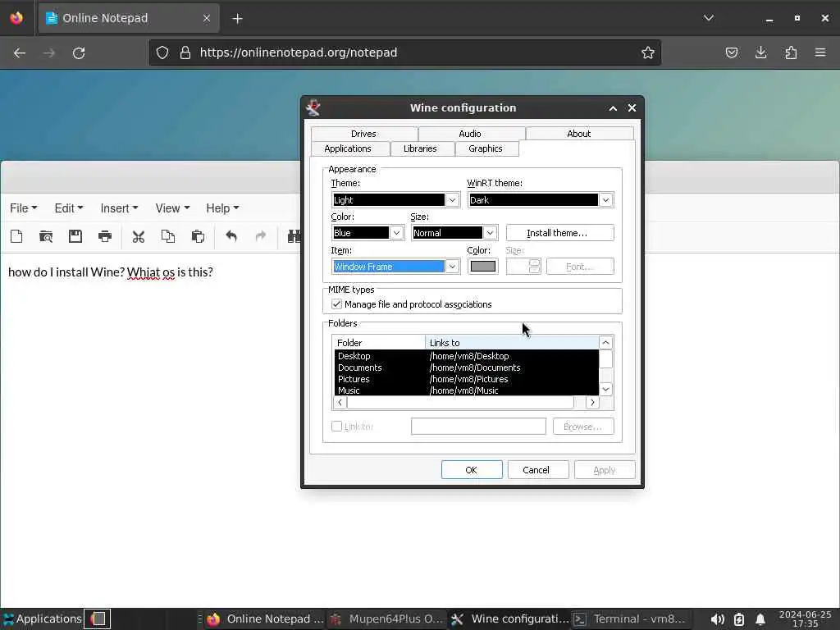Screen dimensions: 840x630
Task: Switch to the Drives tab
Action: point(363,134)
